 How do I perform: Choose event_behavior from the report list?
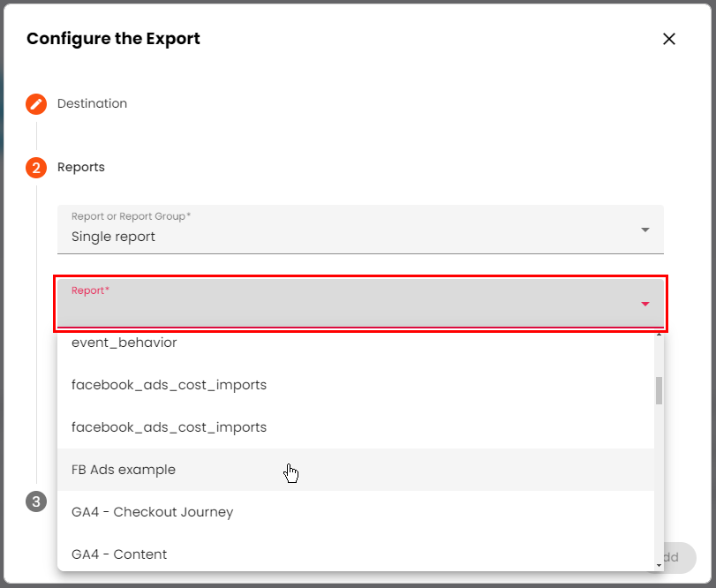[x=124, y=343]
